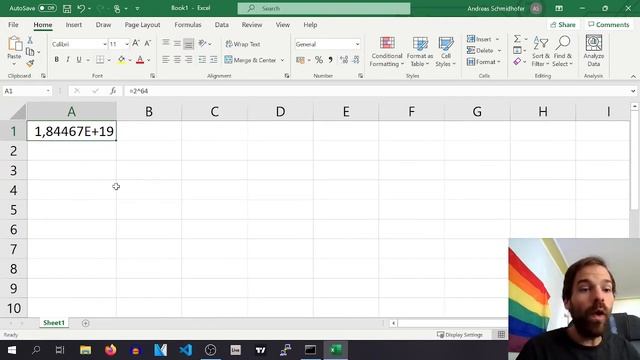Toggle Bold formatting
Screen dimensions: 640x360
click(x=56, y=60)
